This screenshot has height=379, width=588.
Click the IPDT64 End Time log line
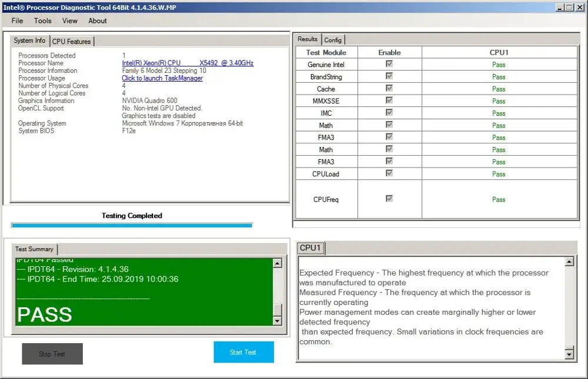click(98, 279)
